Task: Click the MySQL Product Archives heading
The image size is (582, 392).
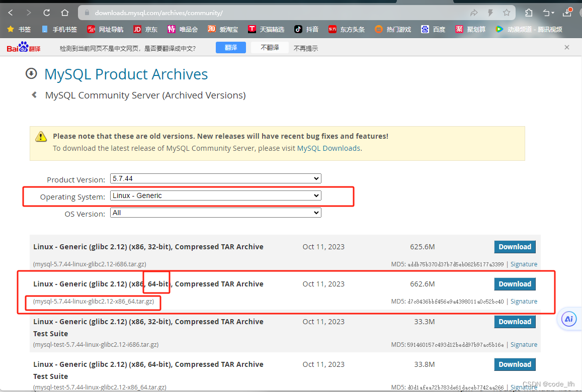Action: (126, 74)
